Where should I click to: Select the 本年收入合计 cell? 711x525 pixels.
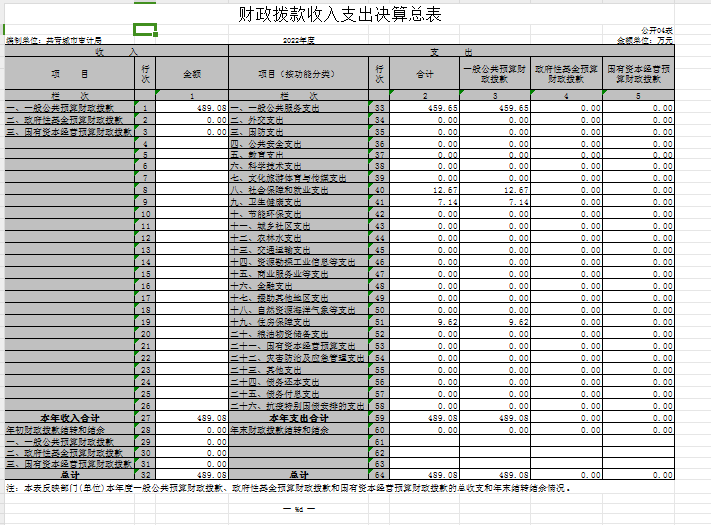coord(68,417)
